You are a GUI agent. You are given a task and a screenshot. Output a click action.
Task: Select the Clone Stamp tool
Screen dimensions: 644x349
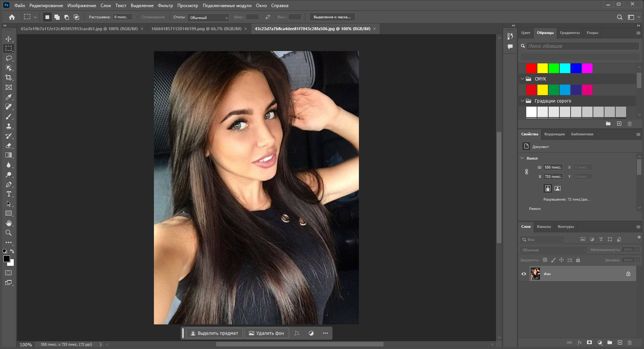[9, 126]
